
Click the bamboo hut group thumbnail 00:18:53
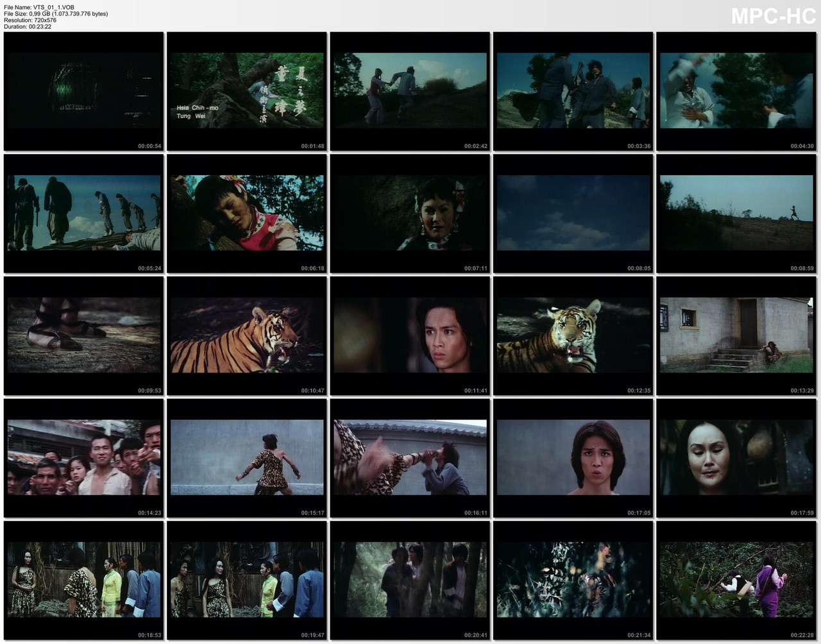coord(84,580)
